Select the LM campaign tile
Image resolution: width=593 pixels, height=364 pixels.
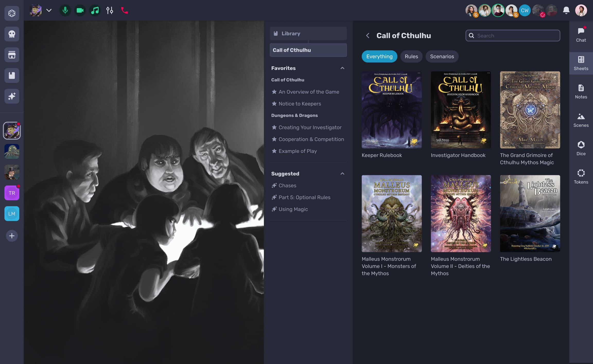click(12, 214)
